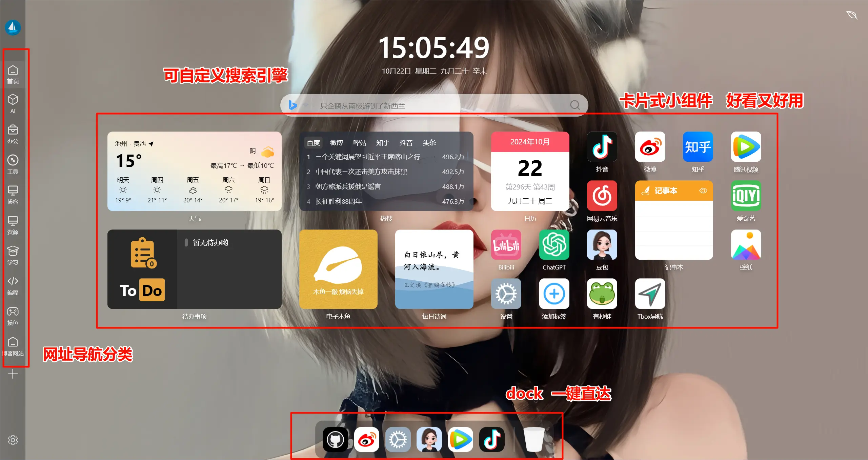Click the electronic wooden fish widget
Image resolution: width=868 pixels, height=460 pixels.
click(x=338, y=269)
